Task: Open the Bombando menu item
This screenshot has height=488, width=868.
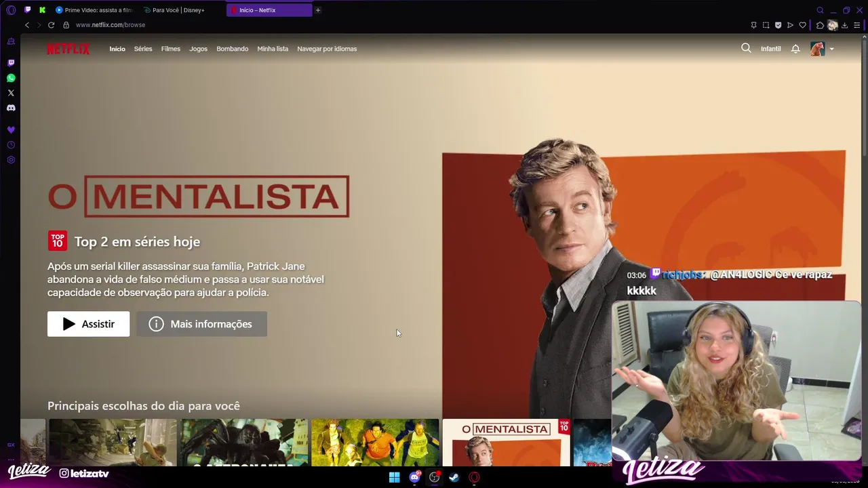Action: [x=232, y=49]
